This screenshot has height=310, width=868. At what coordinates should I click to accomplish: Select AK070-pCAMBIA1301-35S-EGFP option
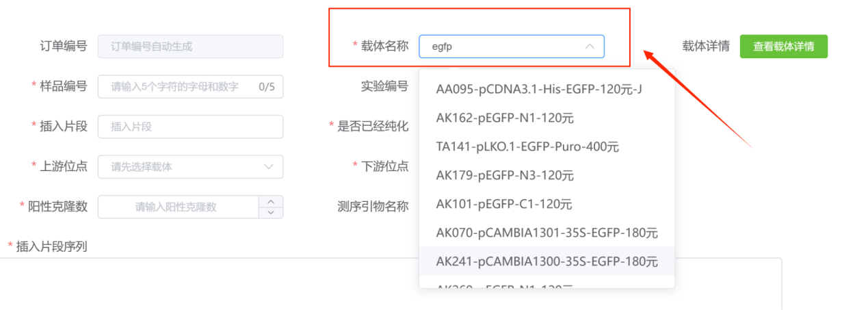click(547, 233)
